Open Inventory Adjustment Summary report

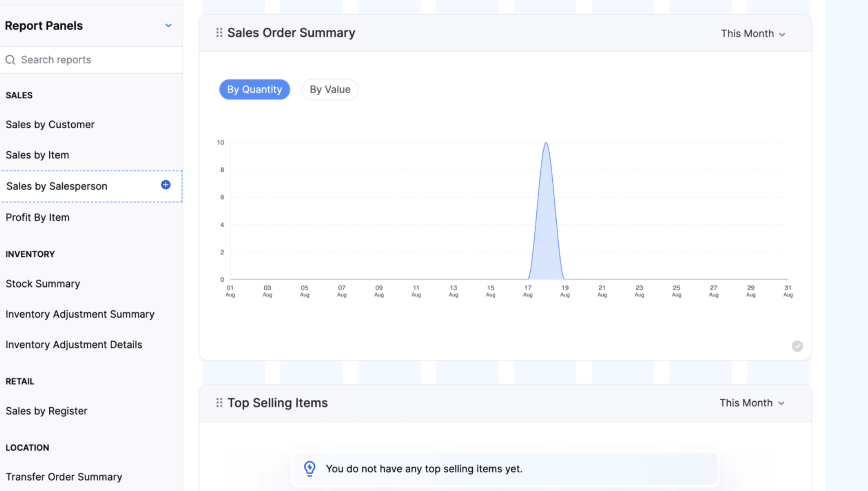coord(80,314)
